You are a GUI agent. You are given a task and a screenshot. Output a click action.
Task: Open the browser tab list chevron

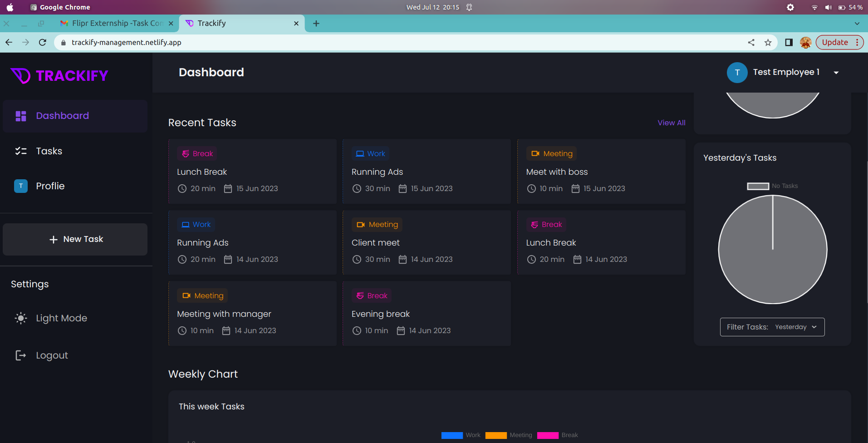(x=857, y=23)
